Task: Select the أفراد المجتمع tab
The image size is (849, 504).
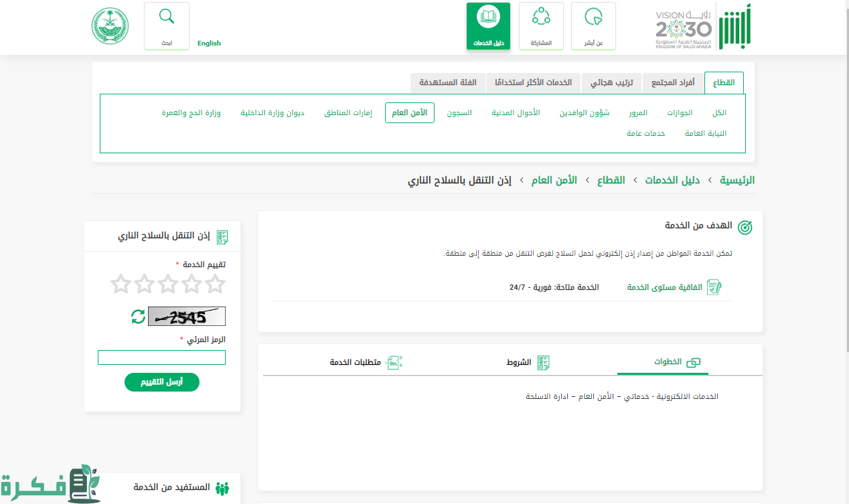Action: point(672,82)
